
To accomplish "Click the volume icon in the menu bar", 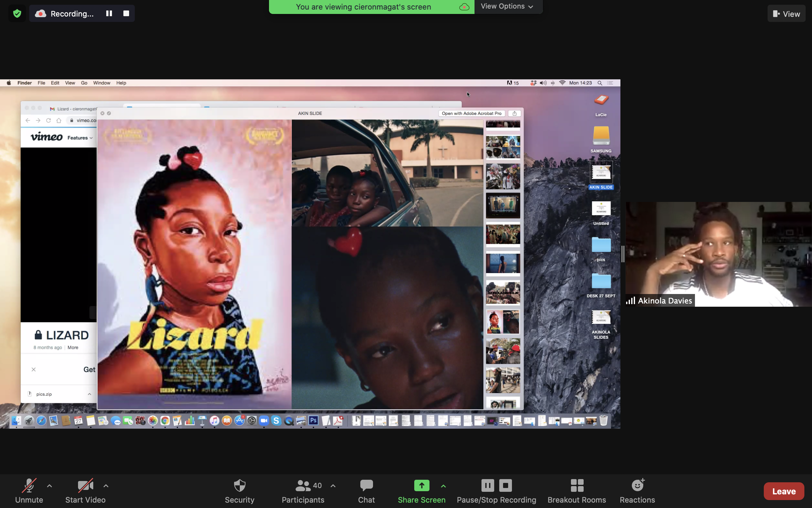I will tap(543, 83).
